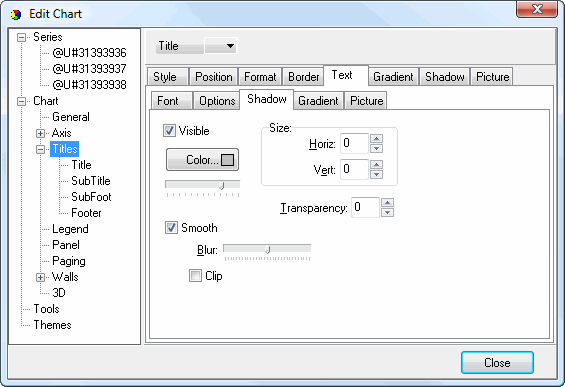Decrease the Vert shadow size

[x=377, y=174]
